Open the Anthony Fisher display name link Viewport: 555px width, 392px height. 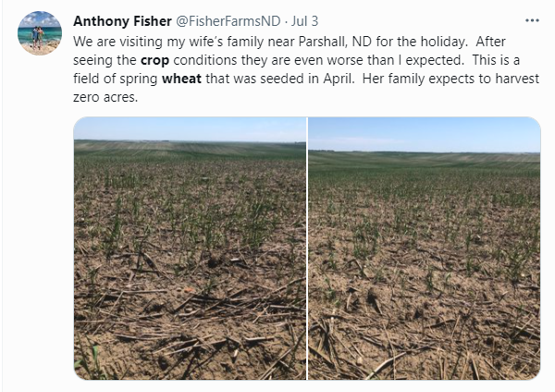coord(122,21)
